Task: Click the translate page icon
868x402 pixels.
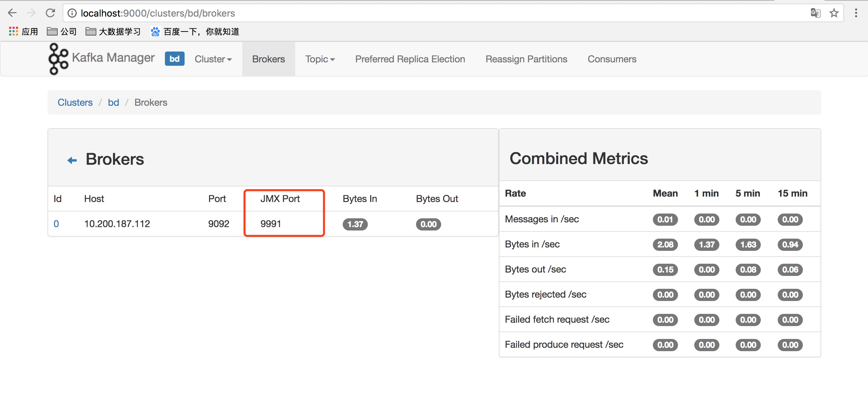Action: click(x=815, y=13)
